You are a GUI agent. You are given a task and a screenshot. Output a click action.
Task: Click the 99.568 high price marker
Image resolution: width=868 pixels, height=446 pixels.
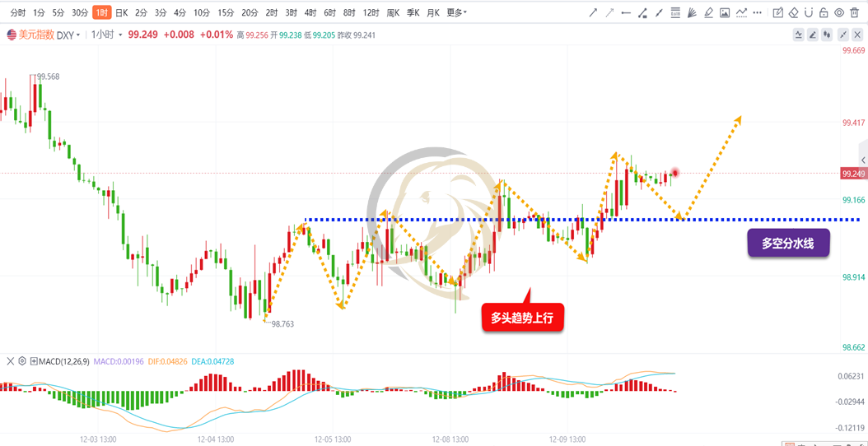tap(49, 77)
